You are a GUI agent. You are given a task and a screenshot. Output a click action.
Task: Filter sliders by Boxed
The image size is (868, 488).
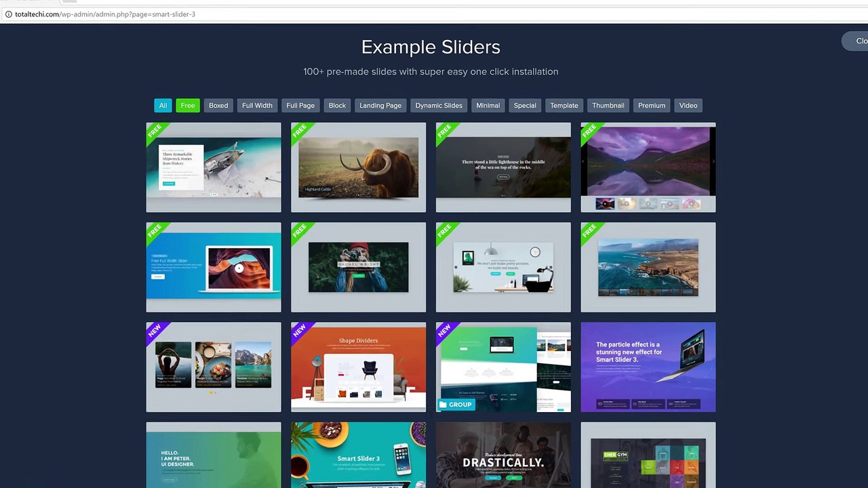[x=218, y=105]
